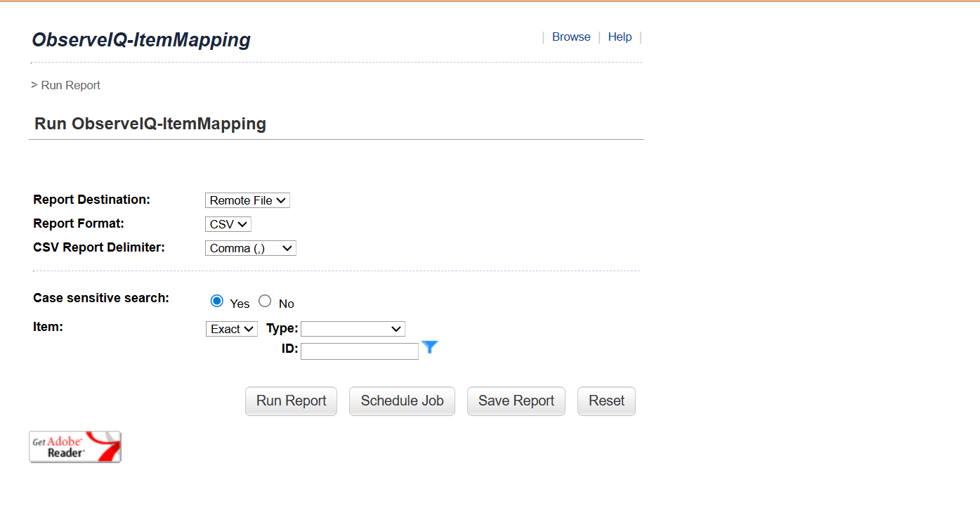980x532 pixels.
Task: Click the blue filter funnel icon
Action: [x=430, y=347]
